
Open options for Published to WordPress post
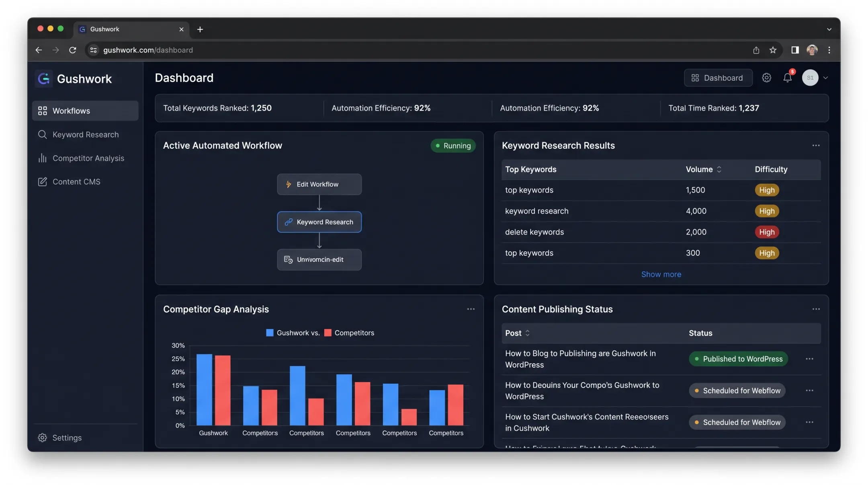pyautogui.click(x=809, y=359)
